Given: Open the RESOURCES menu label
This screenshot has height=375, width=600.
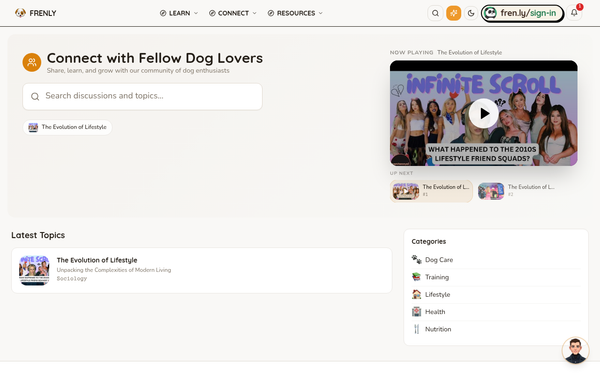Looking at the screenshot, I should (x=296, y=13).
